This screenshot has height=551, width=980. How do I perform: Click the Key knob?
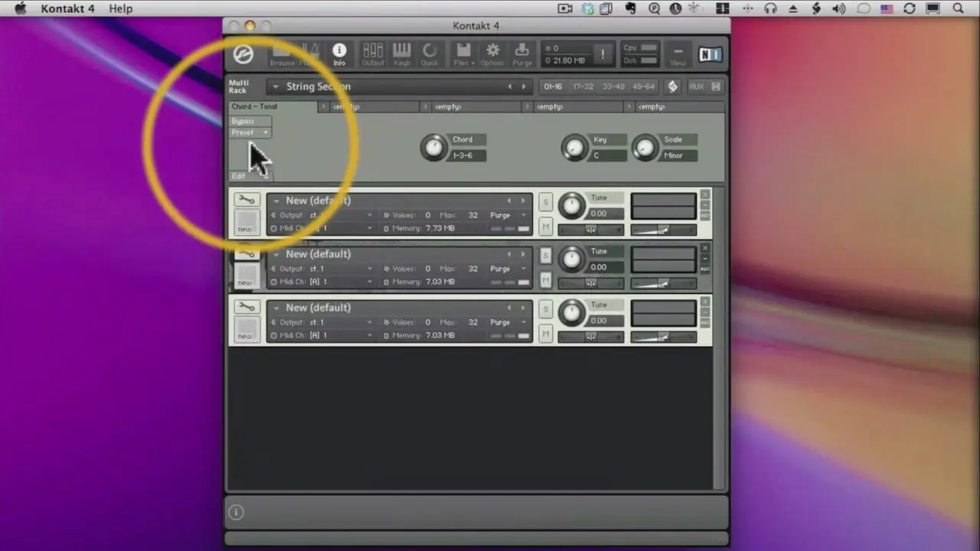point(574,147)
